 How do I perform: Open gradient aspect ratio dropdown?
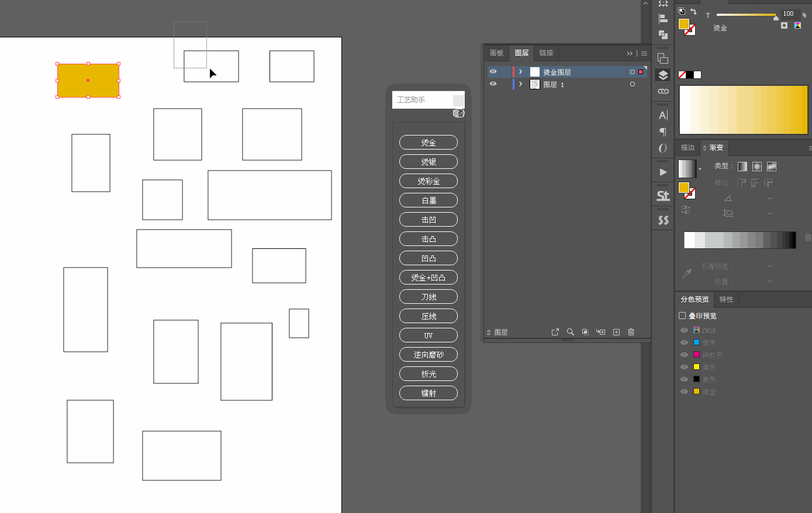coord(770,214)
